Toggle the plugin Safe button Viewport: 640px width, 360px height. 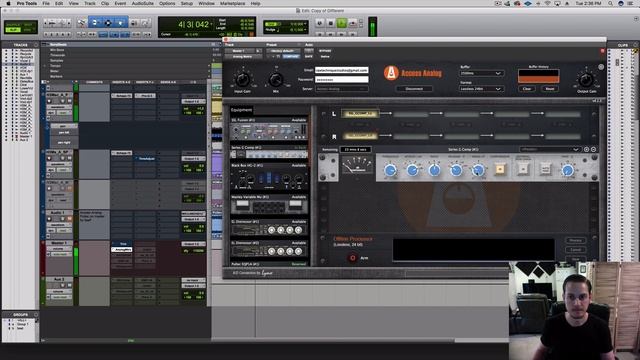click(309, 56)
